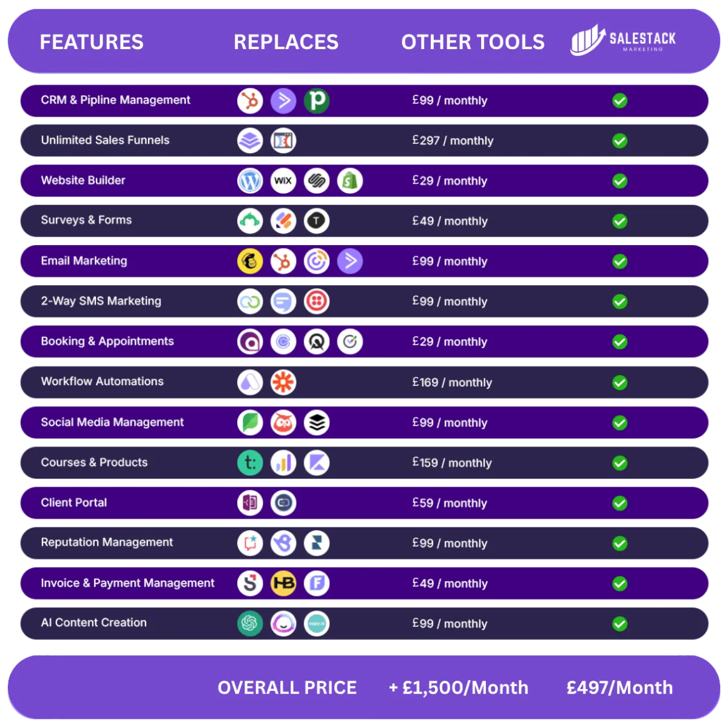Click the Shopify bag icon

350,181
